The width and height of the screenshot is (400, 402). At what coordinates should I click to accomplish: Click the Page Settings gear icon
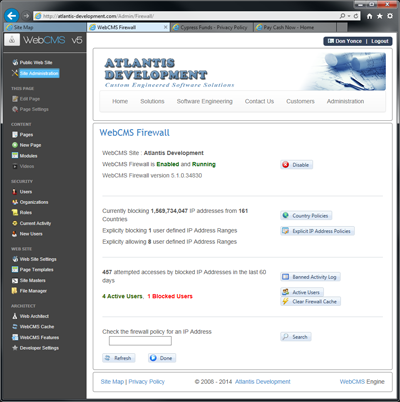point(15,109)
